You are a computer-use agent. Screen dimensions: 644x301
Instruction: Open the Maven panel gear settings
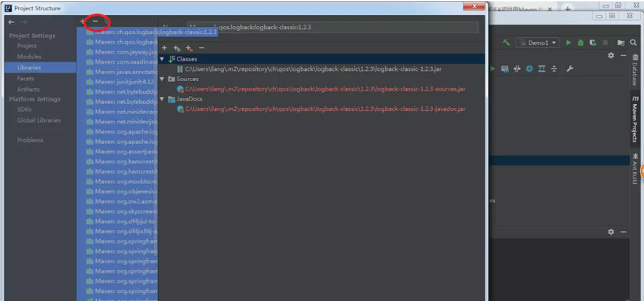[x=611, y=55]
